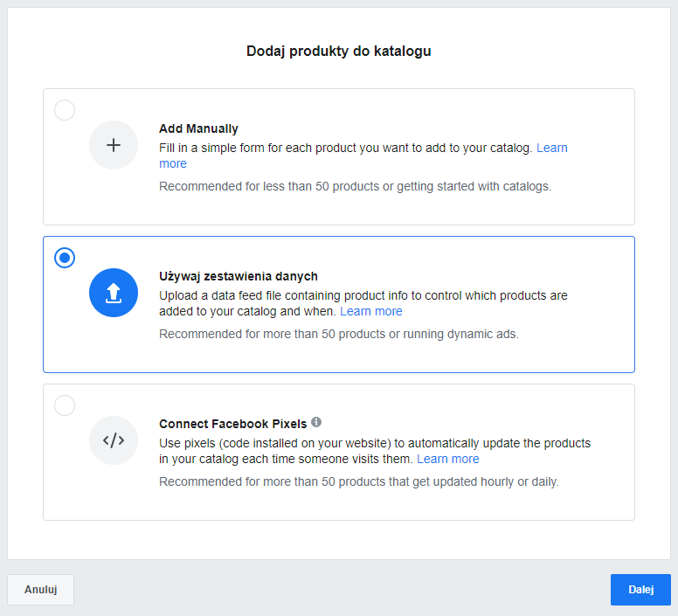Click the blue upload data feed icon
Screen dimensions: 678x616
[x=114, y=293]
